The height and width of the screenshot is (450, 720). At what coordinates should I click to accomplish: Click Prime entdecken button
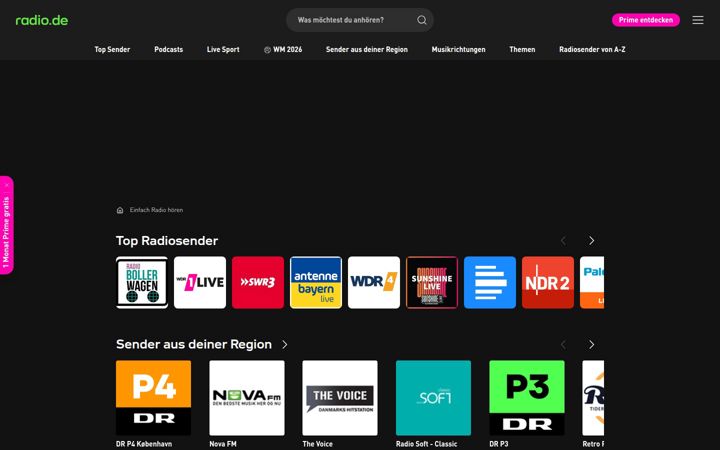click(646, 20)
